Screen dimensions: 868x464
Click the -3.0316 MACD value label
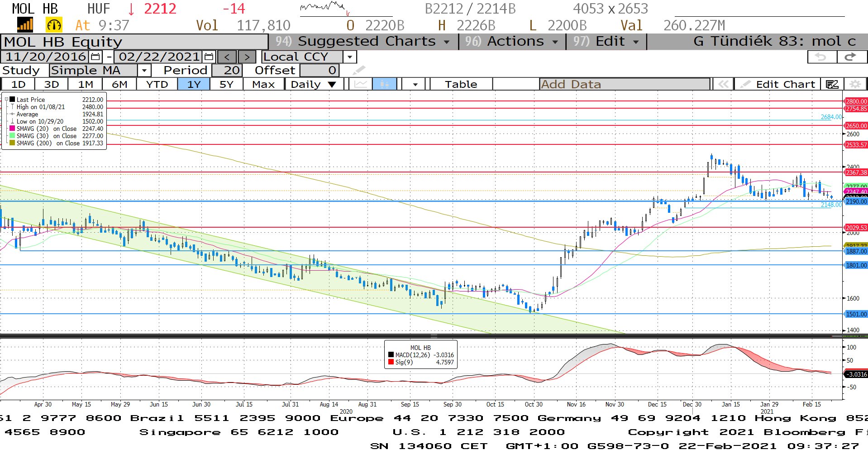(856, 374)
